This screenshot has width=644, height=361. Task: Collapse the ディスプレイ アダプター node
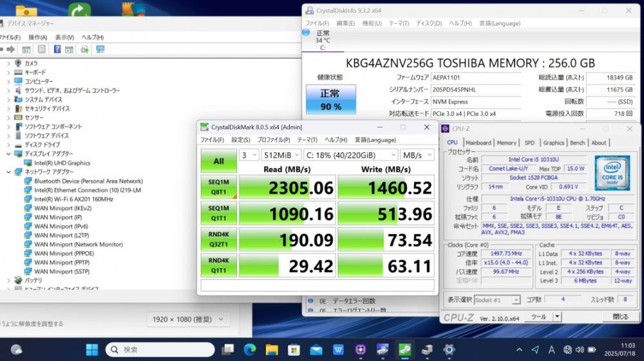pos(8,154)
